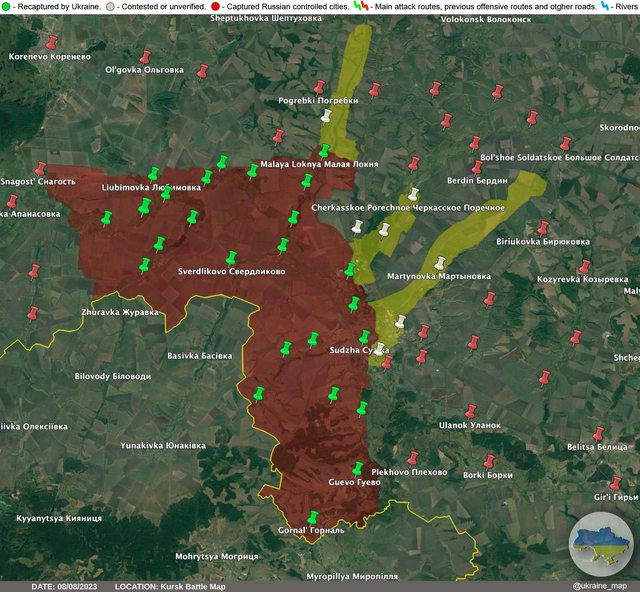640x592 pixels.
Task: Select the red pin above Biriukovka label
Action: pos(543,228)
